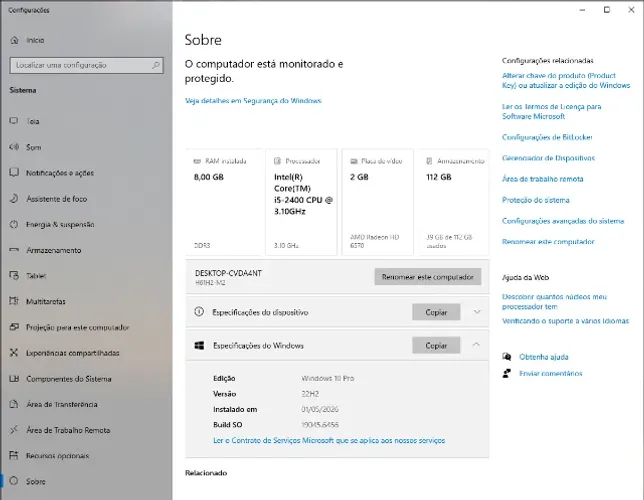The width and height of the screenshot is (644, 500).
Task: Click the Windows logo beside Especificações do Windows
Action: (199, 346)
